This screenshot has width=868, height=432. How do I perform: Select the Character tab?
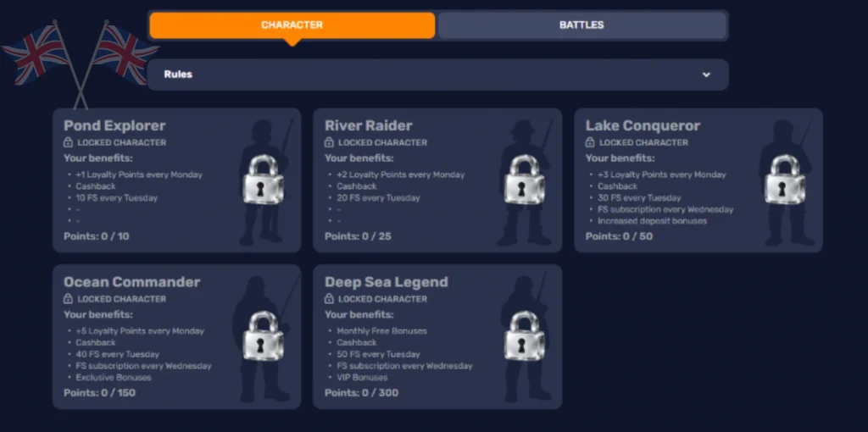point(292,25)
